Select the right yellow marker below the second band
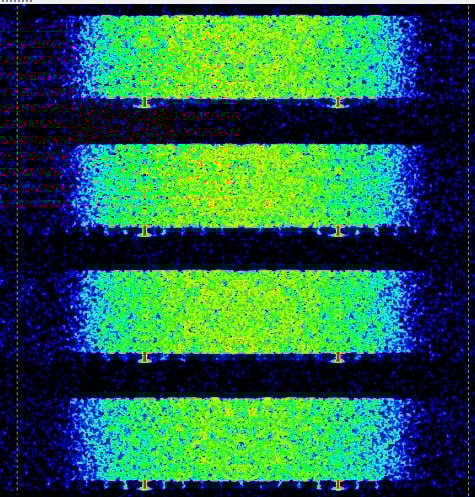The image size is (475, 497). pos(338,231)
